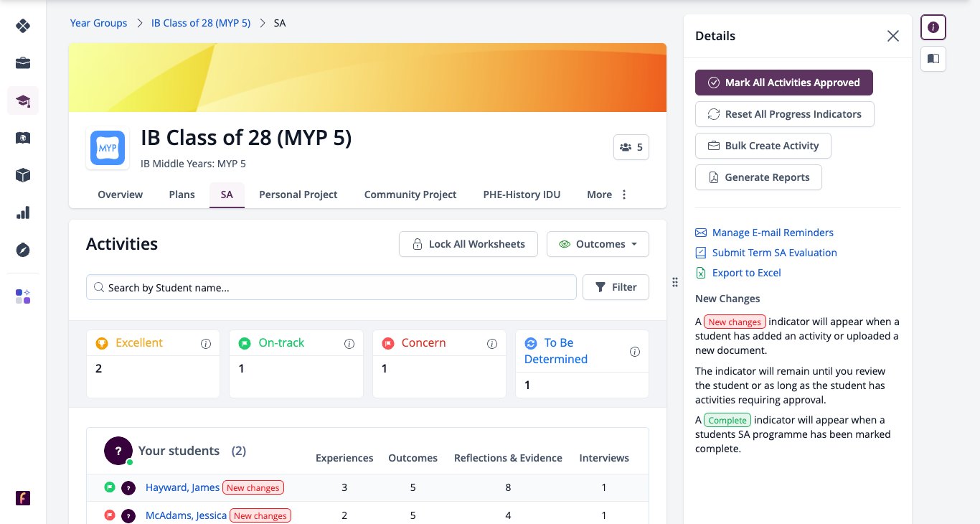Click the members count button showing 5

coord(631,147)
